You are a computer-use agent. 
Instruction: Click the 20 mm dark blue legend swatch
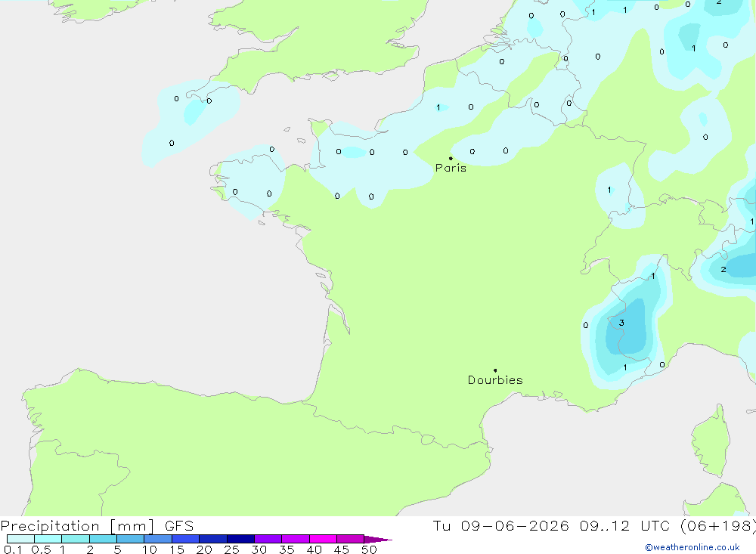point(212,539)
